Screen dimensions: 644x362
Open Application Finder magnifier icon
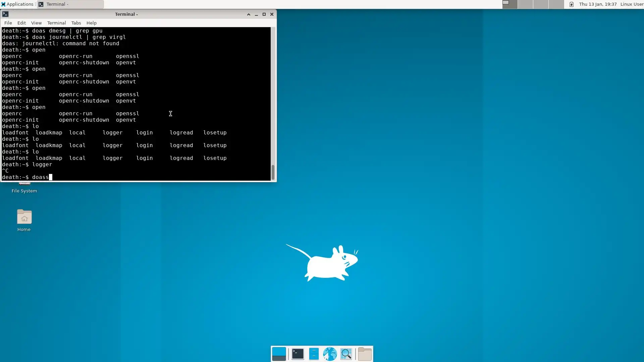coord(346,354)
